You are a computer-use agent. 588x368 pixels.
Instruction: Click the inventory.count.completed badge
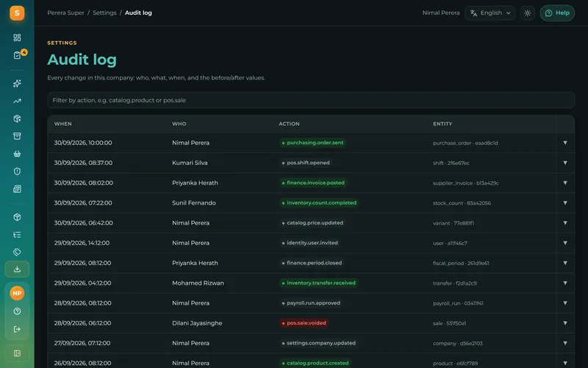coord(319,203)
